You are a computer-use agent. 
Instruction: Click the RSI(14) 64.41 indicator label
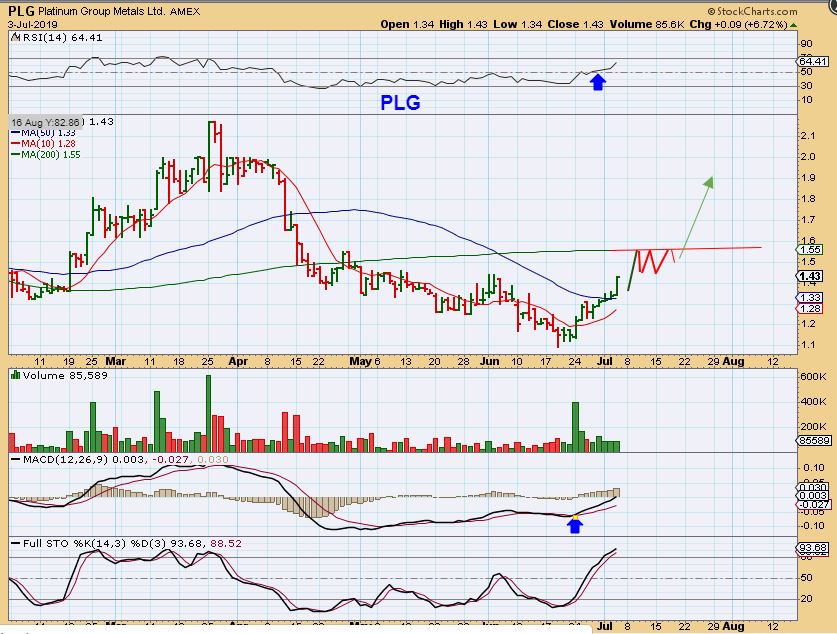coord(62,37)
